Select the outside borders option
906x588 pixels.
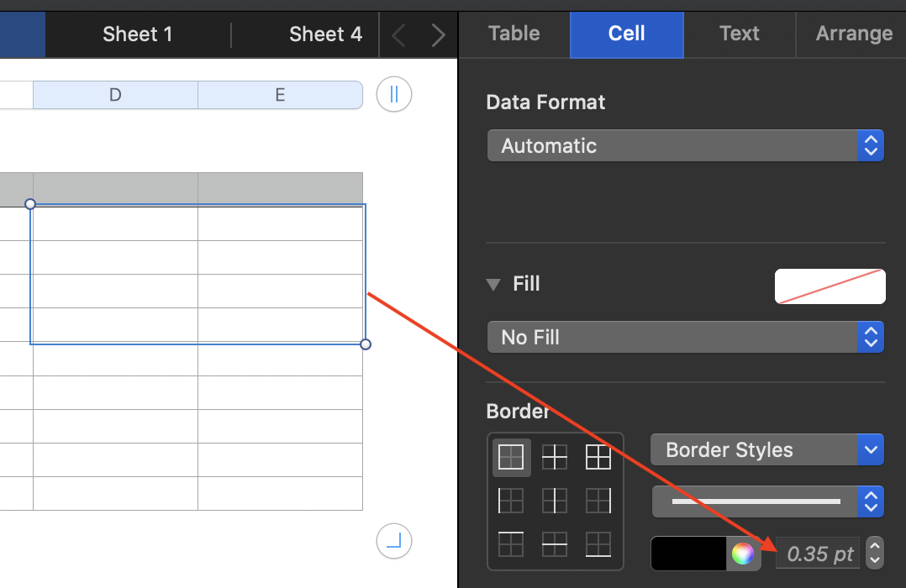coord(511,457)
